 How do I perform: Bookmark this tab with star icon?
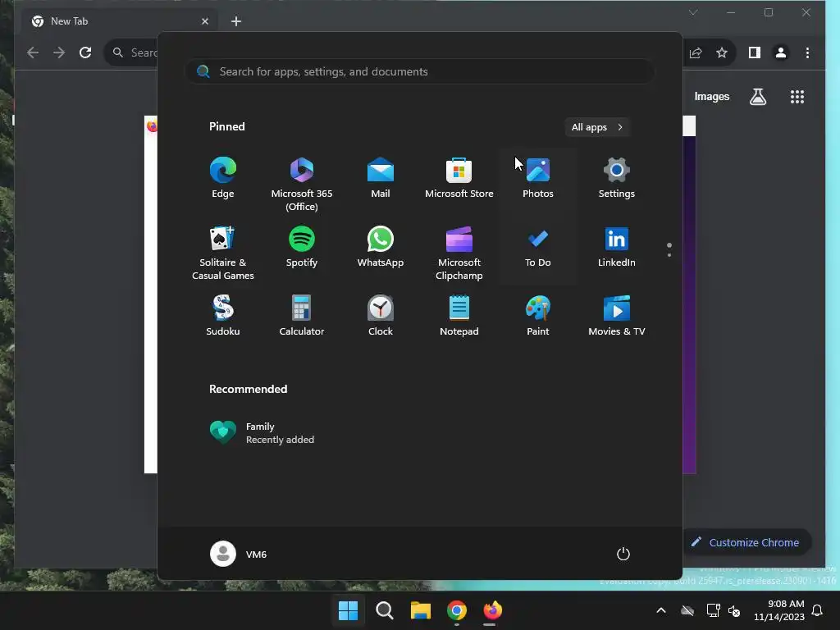(x=722, y=52)
